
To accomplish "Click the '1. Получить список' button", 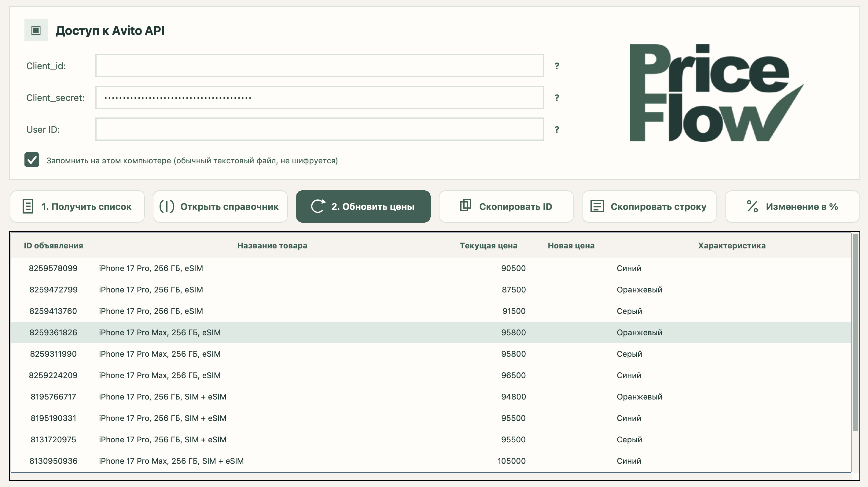I will [77, 206].
